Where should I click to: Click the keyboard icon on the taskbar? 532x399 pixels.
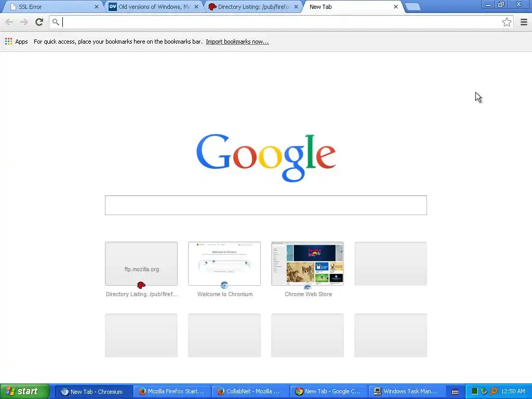[x=455, y=392]
